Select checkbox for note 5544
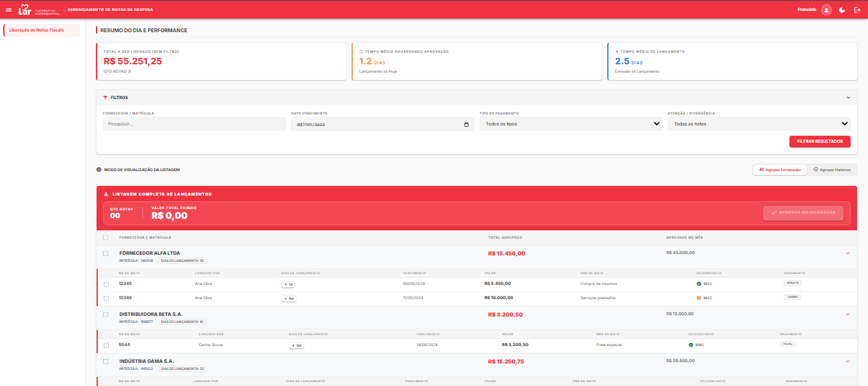 coord(106,345)
